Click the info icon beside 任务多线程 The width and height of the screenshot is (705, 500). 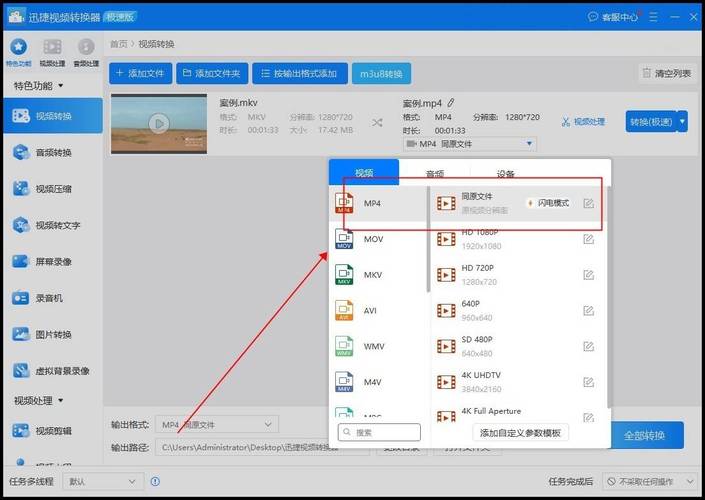click(x=155, y=482)
